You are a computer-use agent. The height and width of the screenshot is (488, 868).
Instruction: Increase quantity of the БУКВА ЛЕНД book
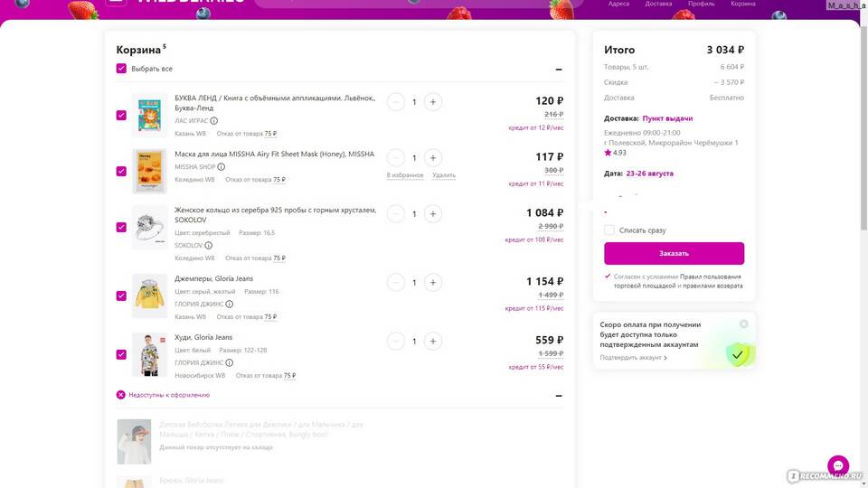(433, 102)
